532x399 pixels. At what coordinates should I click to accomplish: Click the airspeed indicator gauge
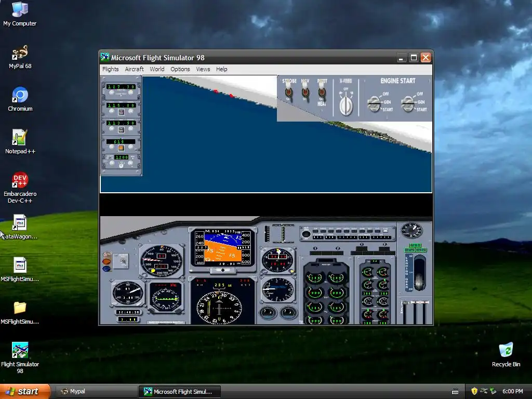tap(161, 260)
